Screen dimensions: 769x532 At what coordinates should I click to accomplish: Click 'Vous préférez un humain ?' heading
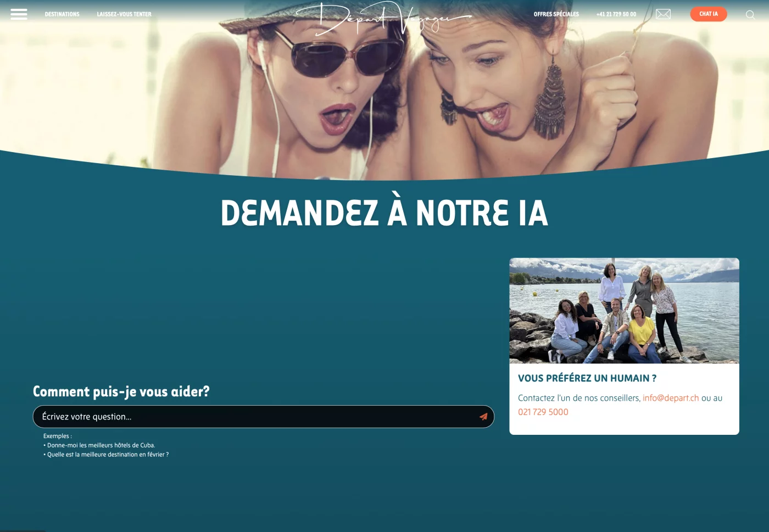coord(587,378)
